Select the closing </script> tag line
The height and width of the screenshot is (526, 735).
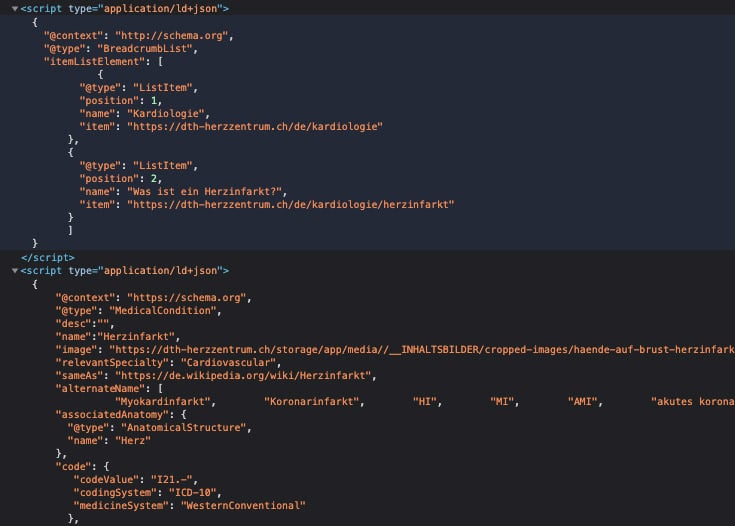(47, 257)
